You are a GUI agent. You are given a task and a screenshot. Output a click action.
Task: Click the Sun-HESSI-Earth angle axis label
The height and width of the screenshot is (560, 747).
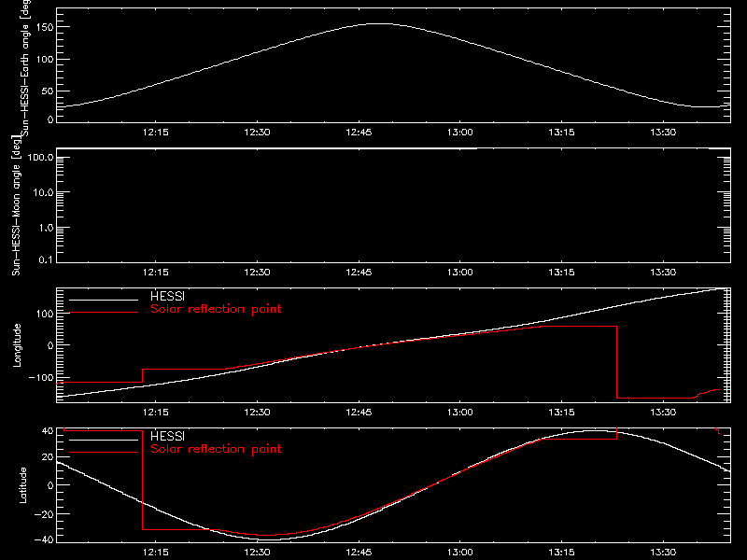25,67
